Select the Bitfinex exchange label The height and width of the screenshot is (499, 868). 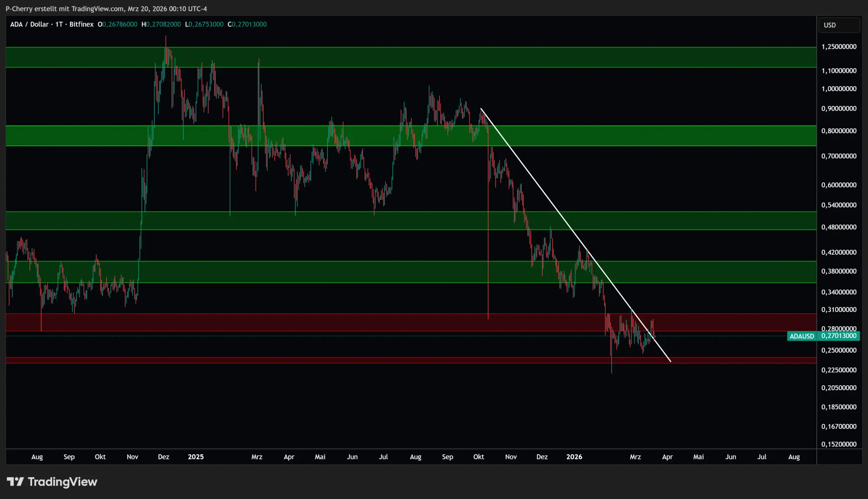point(81,24)
